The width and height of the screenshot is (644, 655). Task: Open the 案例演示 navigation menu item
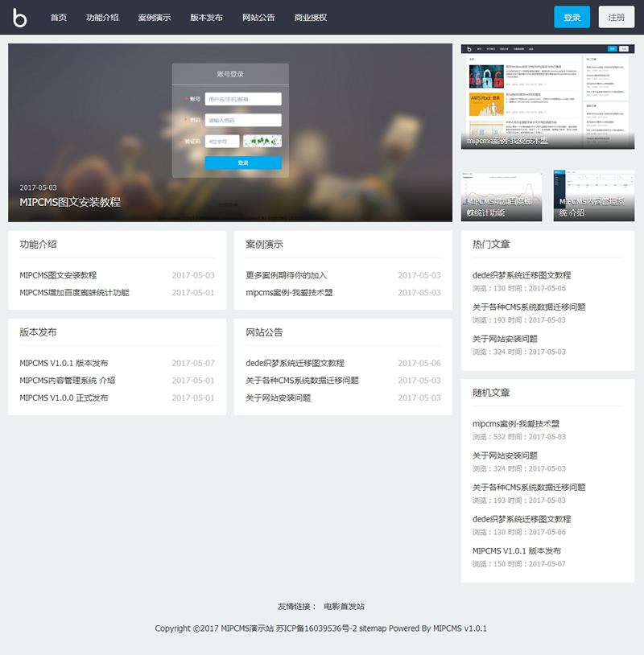pyautogui.click(x=155, y=18)
